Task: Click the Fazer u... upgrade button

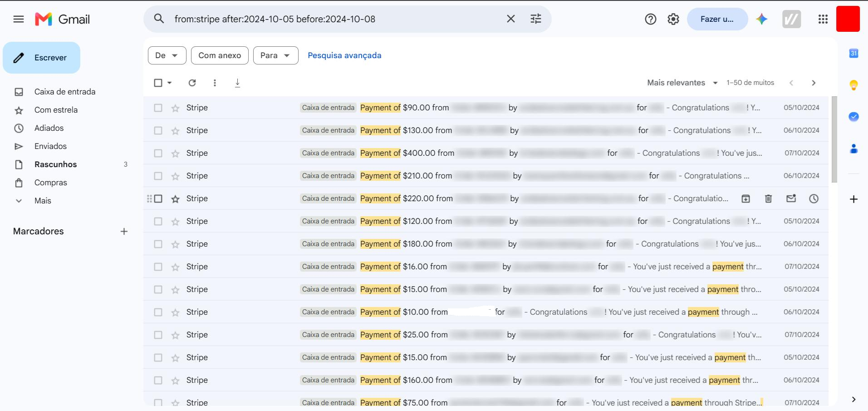Action: 717,19
